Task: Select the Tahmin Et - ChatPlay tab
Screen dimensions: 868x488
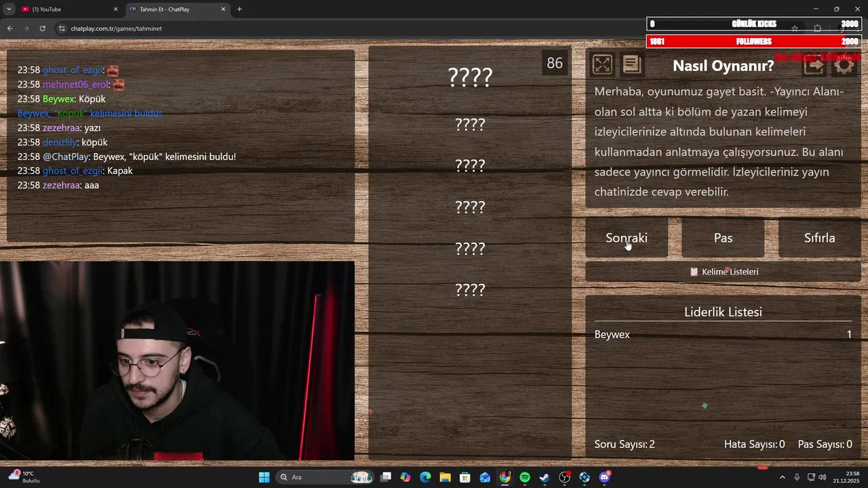Action: (178, 9)
